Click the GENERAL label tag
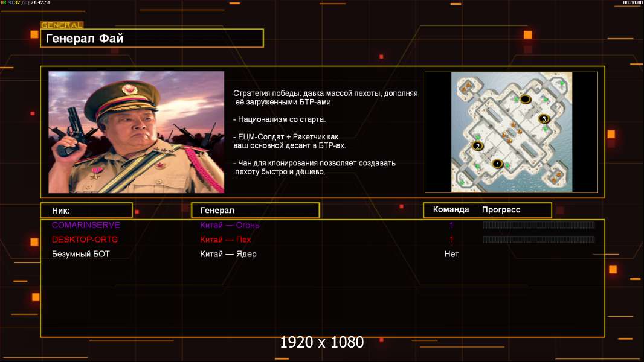The width and height of the screenshot is (644, 362). click(x=62, y=25)
